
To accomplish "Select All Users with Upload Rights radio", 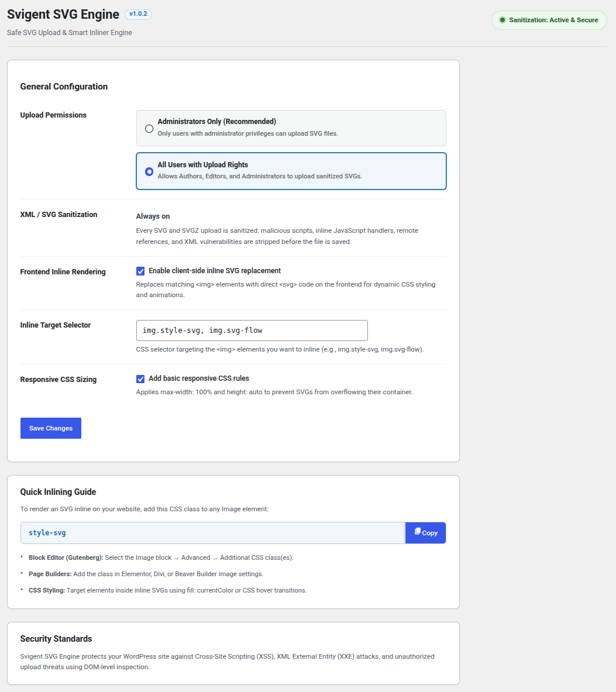I will point(149,171).
